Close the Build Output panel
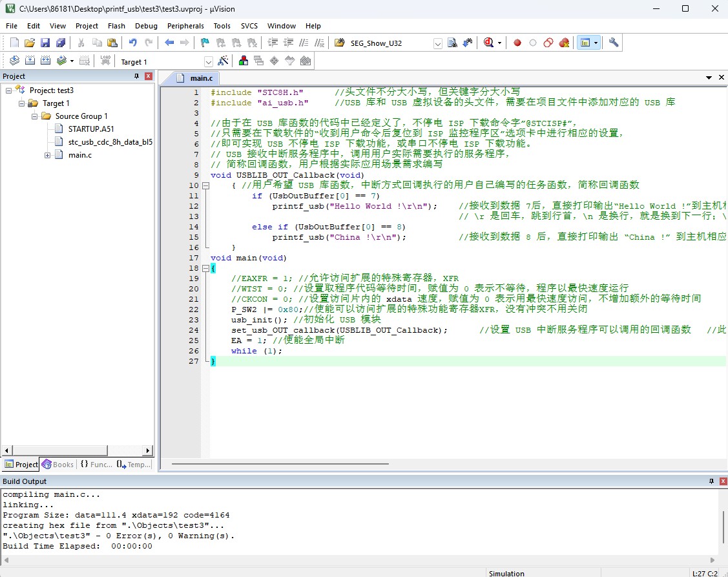 pos(723,481)
